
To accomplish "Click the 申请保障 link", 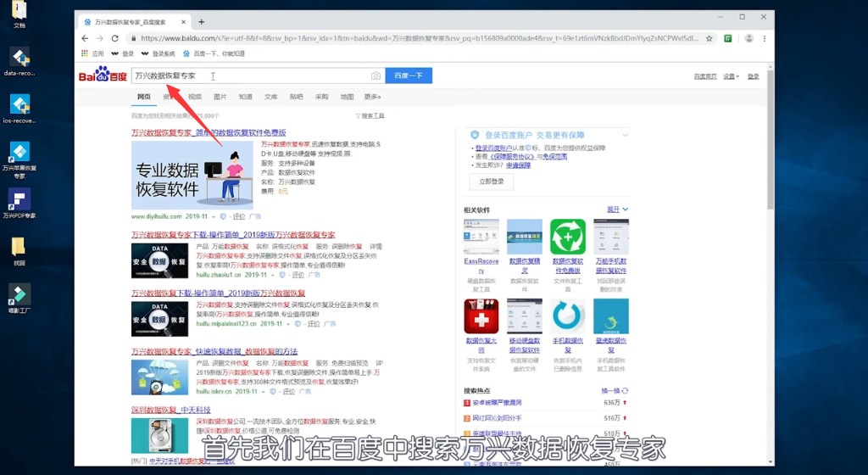I will tap(518, 165).
